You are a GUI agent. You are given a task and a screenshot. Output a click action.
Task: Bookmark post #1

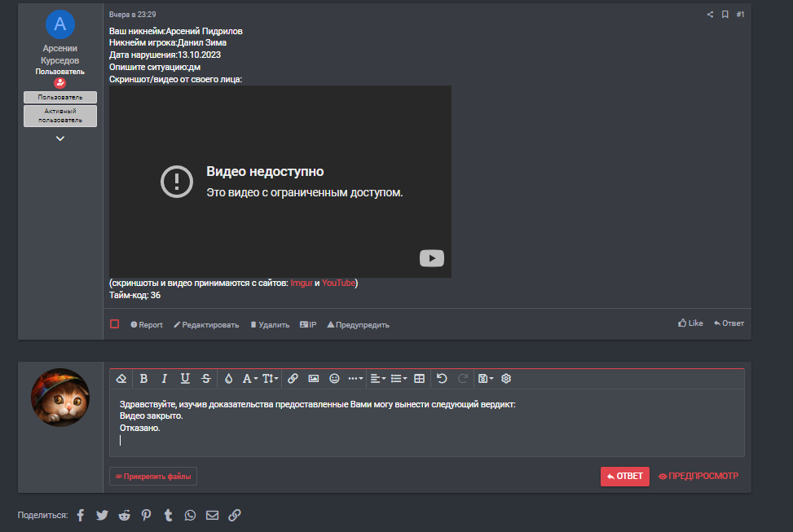[725, 15]
